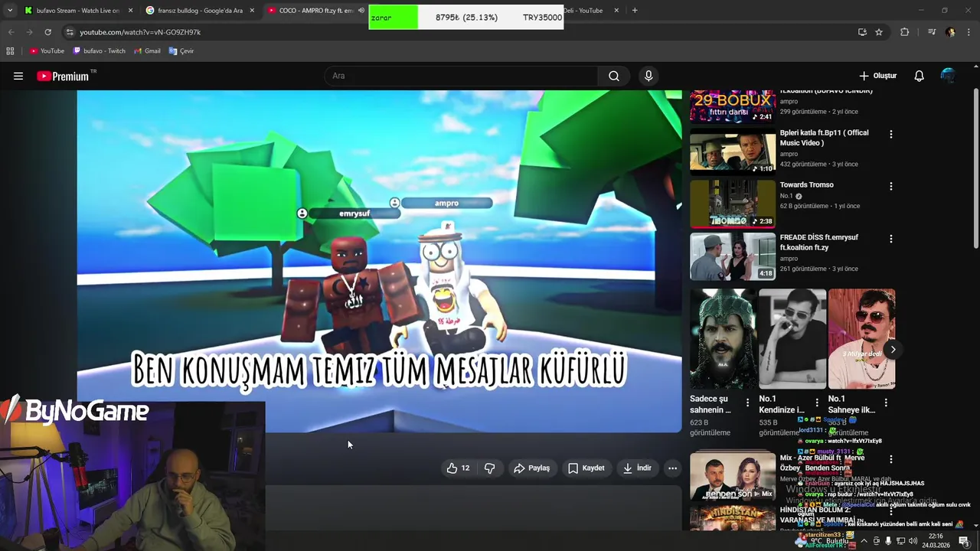Click the Oluştur create button
This screenshot has height=551, width=980.
tap(877, 76)
